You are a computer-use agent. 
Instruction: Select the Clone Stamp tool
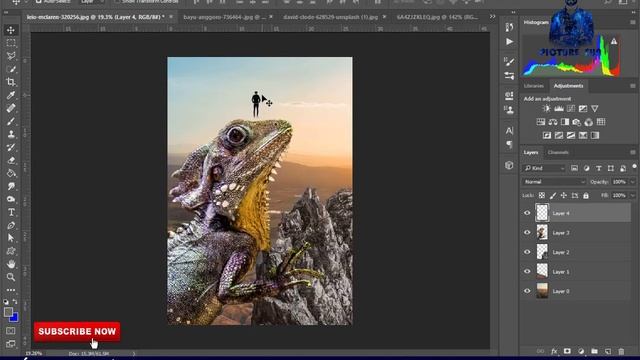[11, 134]
